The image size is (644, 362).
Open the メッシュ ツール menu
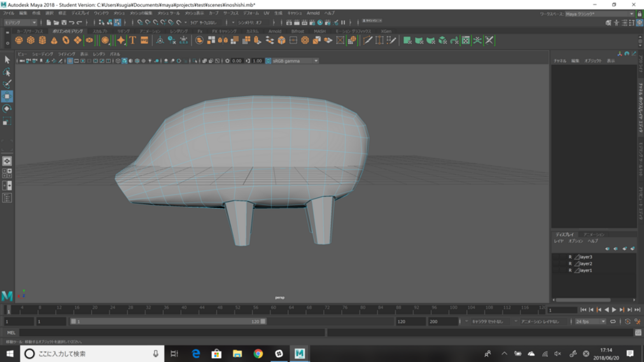[x=168, y=13]
